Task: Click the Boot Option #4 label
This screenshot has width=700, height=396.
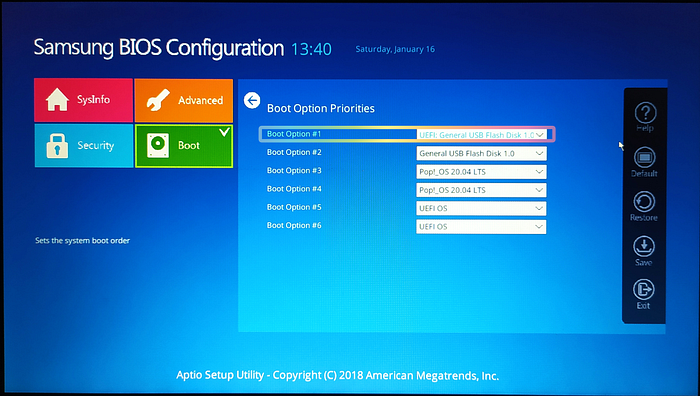Action: [294, 189]
